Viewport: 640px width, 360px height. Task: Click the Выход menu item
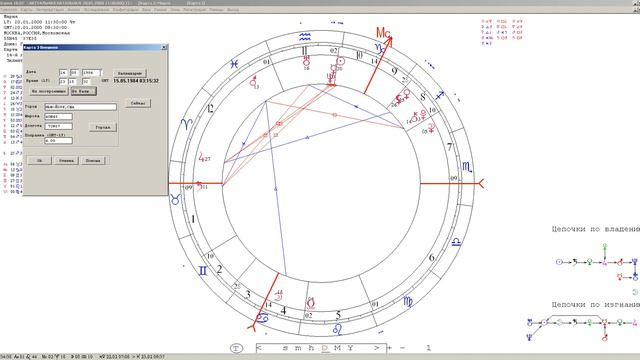tap(233, 9)
